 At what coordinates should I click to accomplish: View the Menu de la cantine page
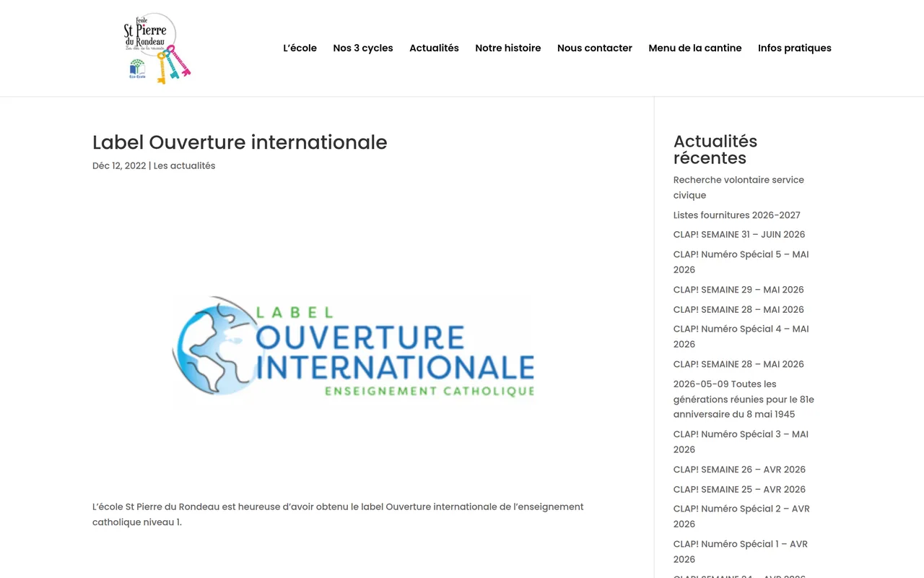pos(695,48)
